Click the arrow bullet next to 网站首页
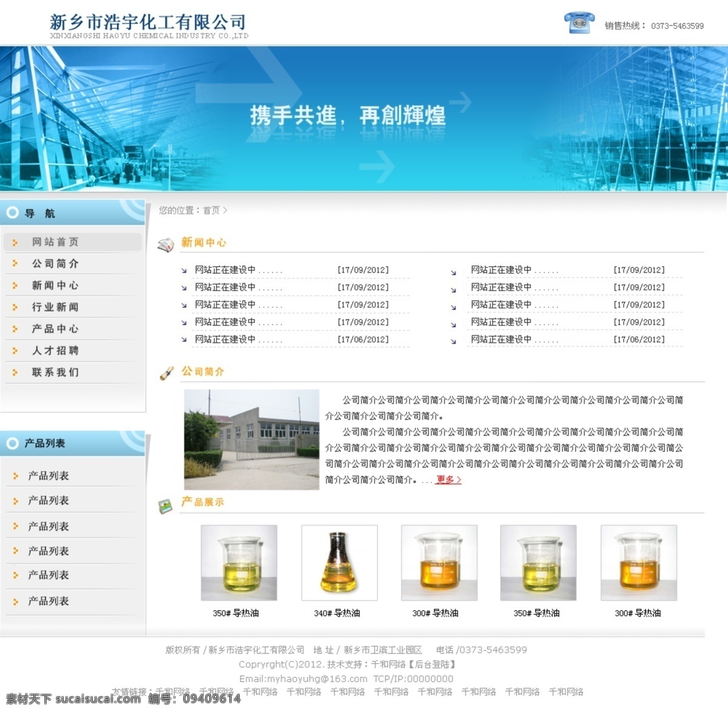Image resolution: width=728 pixels, height=713 pixels. pyautogui.click(x=15, y=243)
